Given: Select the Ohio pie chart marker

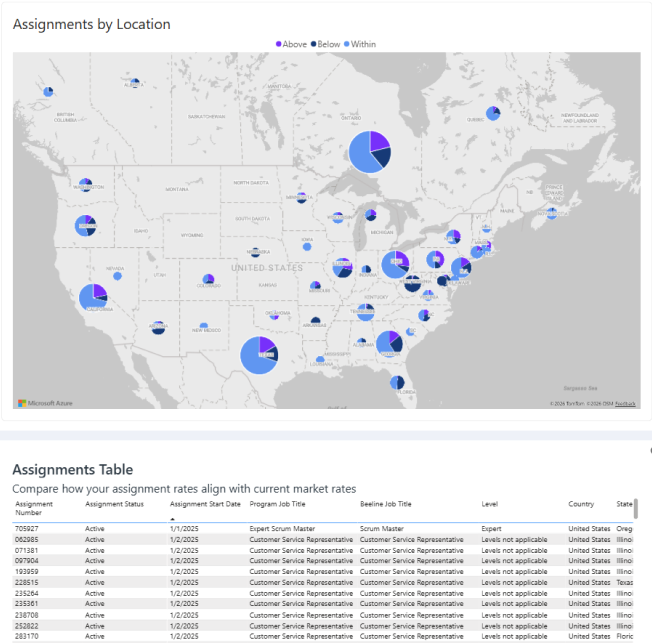Looking at the screenshot, I should (395, 265).
